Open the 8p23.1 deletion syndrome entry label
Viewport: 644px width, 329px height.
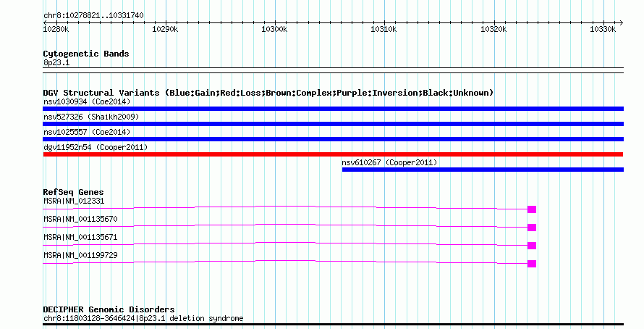click(x=143, y=319)
